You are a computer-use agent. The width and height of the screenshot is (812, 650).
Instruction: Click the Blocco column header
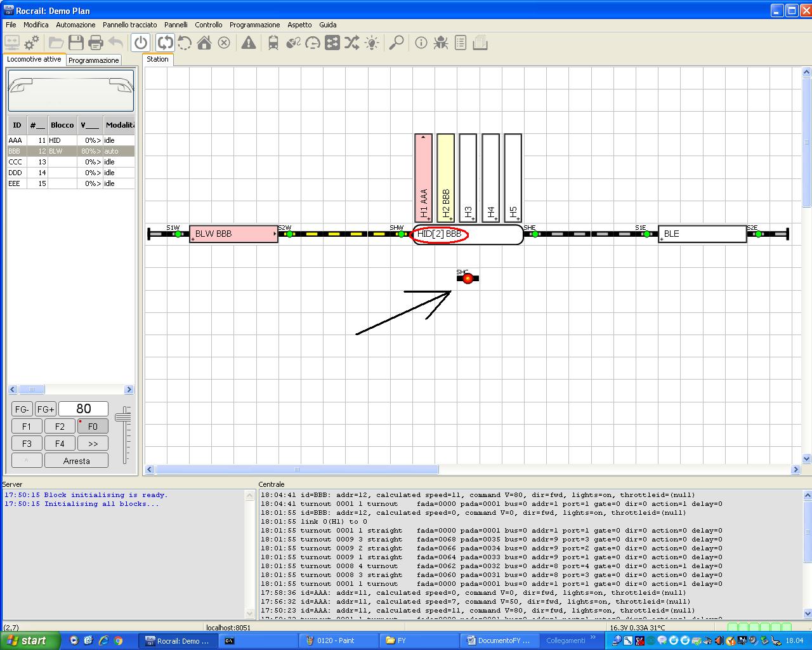click(63, 125)
